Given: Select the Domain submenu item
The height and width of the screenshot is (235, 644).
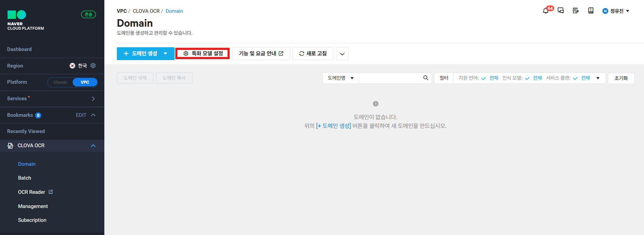Looking at the screenshot, I should pyautogui.click(x=27, y=164).
